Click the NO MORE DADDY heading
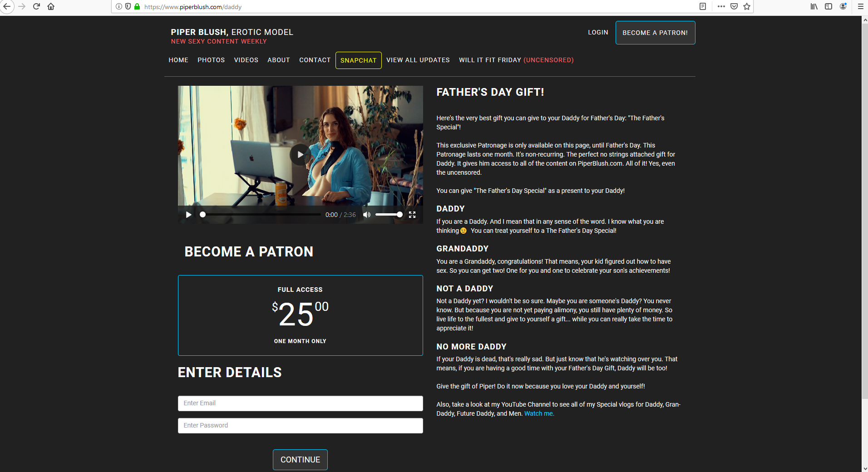The height and width of the screenshot is (472, 868). (x=471, y=347)
